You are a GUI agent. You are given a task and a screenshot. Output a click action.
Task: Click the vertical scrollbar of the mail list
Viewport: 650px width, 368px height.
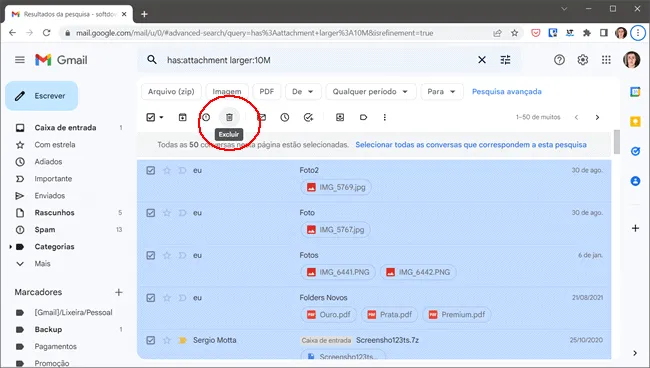(616, 142)
